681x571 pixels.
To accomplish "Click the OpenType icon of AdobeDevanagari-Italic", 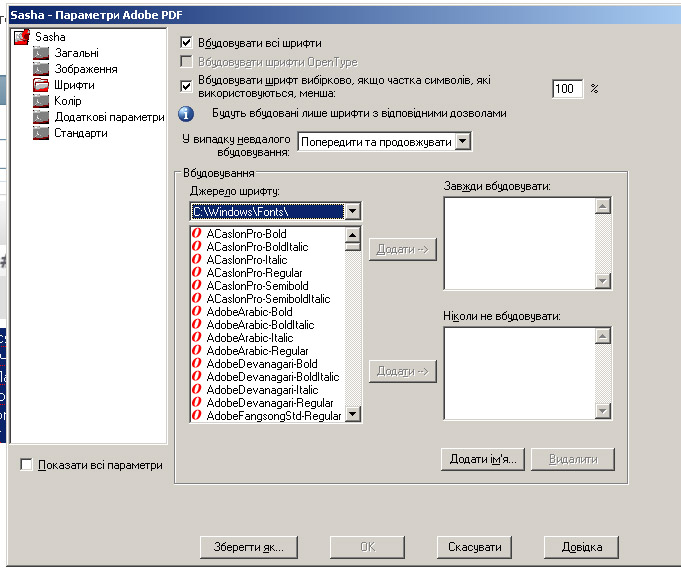I will 197,389.
